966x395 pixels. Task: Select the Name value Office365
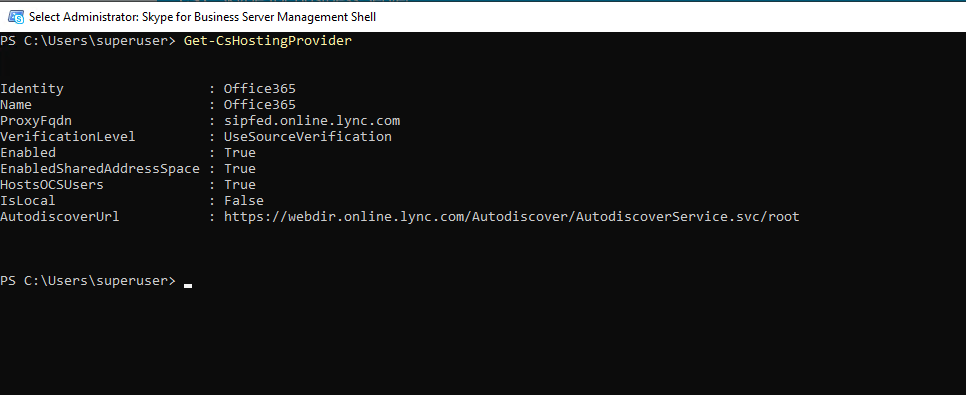(x=259, y=105)
